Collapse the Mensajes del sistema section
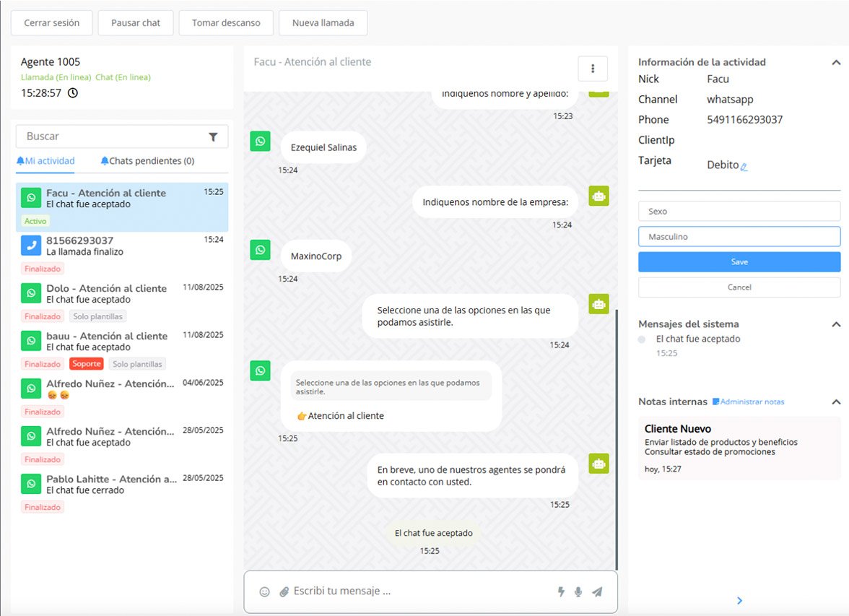This screenshot has height=616, width=849. click(836, 324)
